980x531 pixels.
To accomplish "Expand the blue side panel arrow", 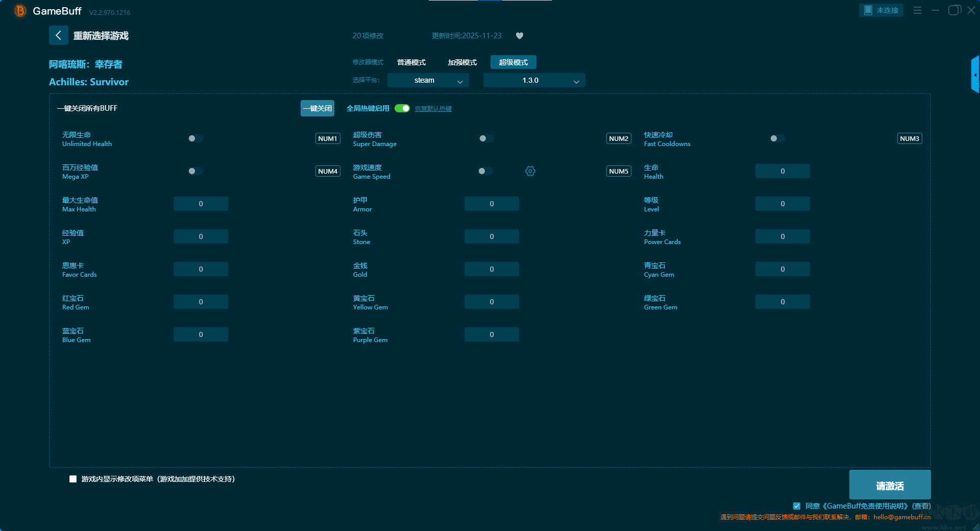I will (975, 75).
